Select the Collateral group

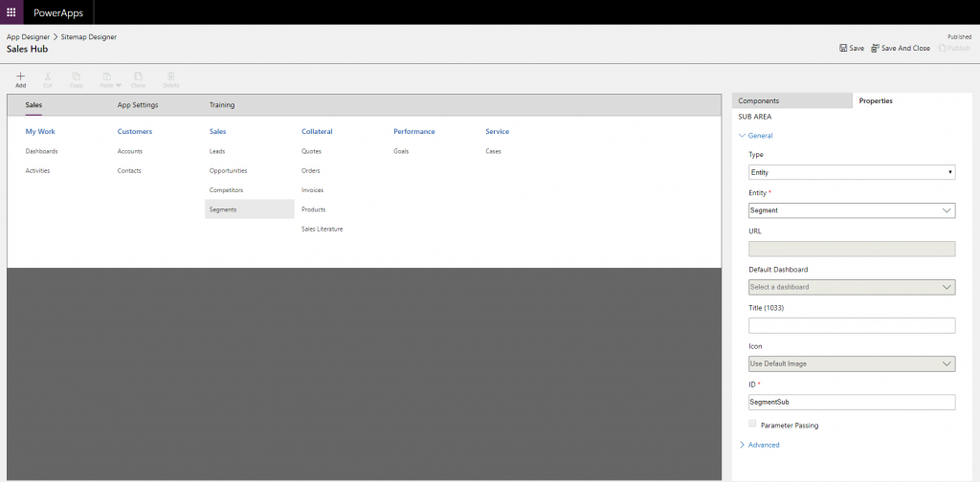pos(317,132)
